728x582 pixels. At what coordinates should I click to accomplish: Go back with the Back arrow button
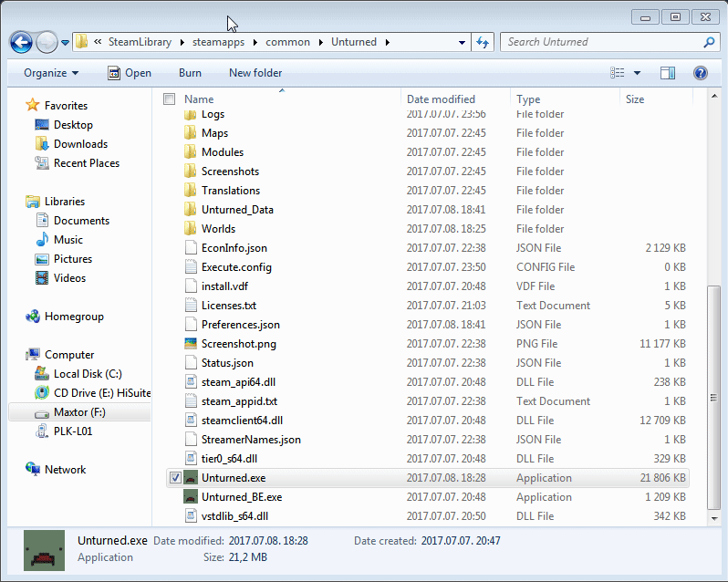coord(21,43)
